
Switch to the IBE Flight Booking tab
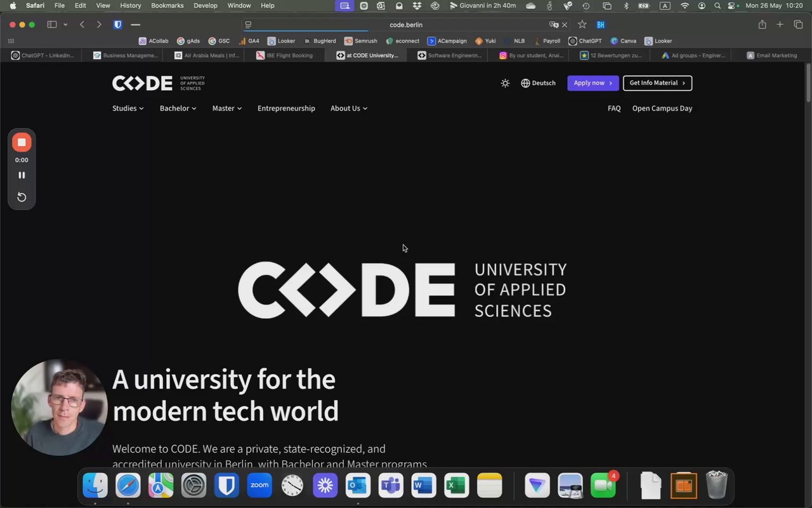(284, 55)
